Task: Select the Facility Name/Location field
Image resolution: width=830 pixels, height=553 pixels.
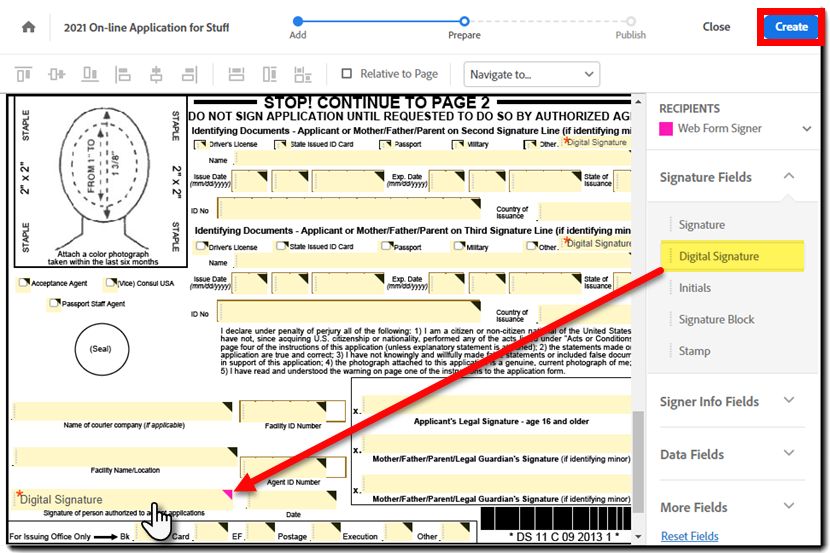Action: tap(125, 457)
